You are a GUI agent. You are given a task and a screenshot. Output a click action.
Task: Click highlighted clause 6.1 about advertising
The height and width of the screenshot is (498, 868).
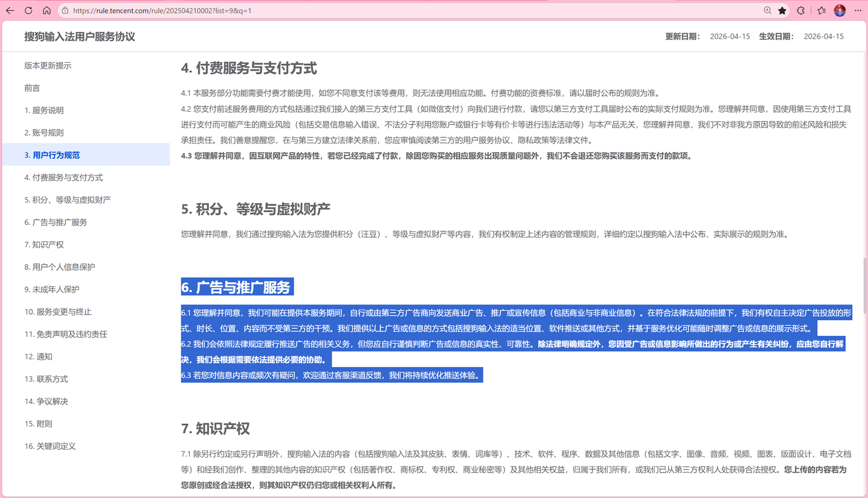click(x=516, y=321)
